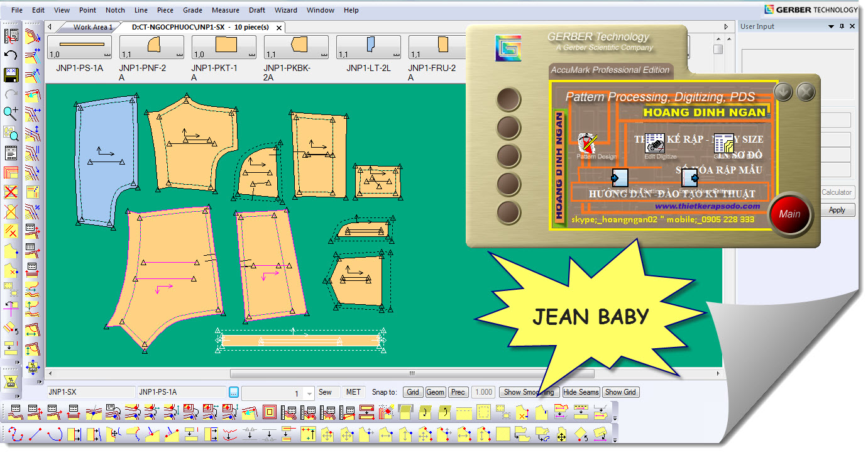Click the first grade rule table icon in bottom toolbar
Screen dimensions: 868x455
(x=16, y=412)
